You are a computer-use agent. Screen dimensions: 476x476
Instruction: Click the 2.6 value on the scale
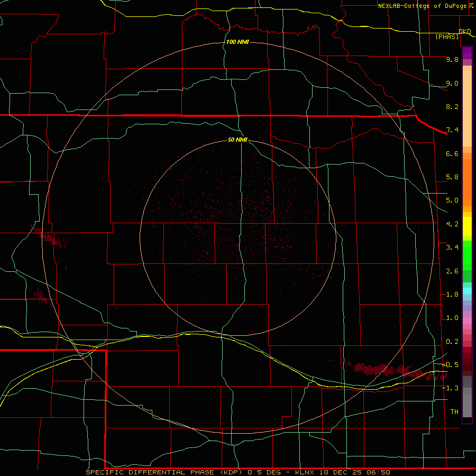point(452,271)
